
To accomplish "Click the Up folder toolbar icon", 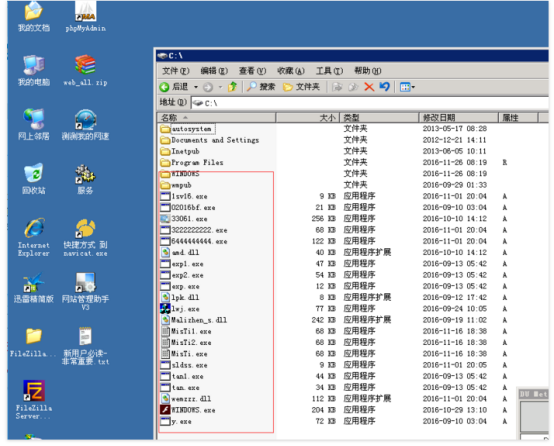I will (232, 87).
